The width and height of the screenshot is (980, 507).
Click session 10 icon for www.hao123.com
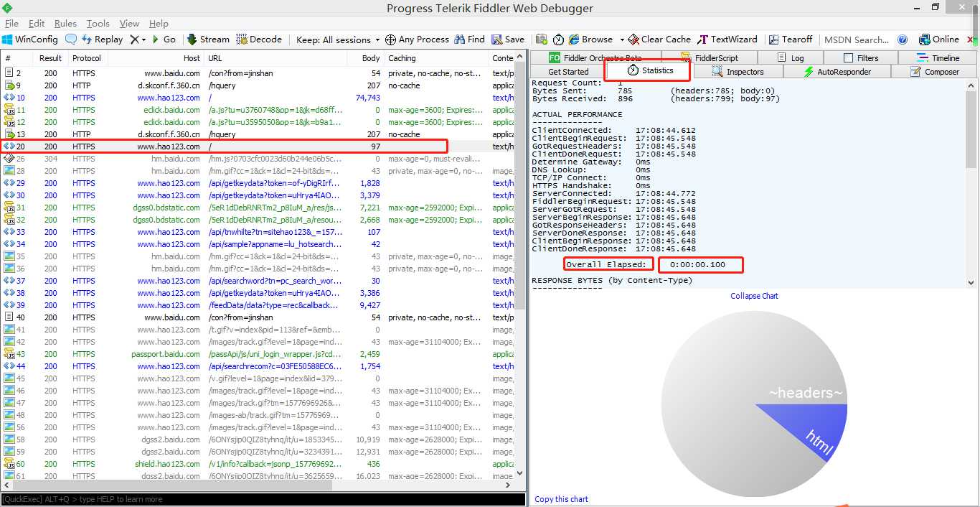click(9, 98)
